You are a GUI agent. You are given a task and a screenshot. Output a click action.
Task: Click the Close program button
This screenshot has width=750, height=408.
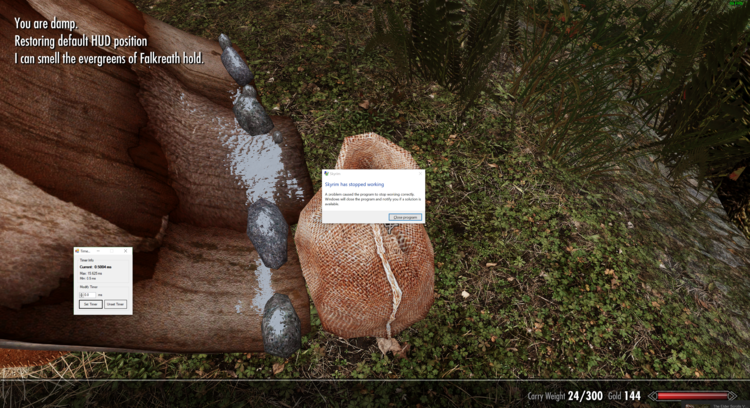(x=406, y=217)
